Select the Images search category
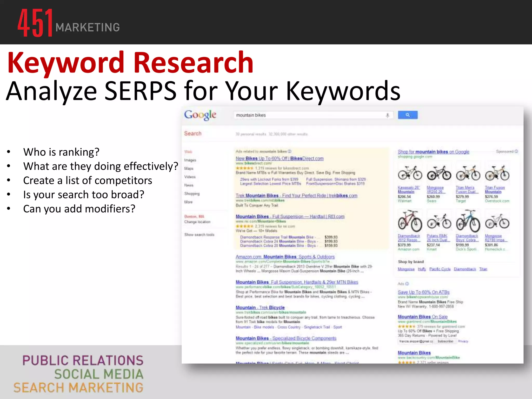532x399 pixels. pos(190,160)
